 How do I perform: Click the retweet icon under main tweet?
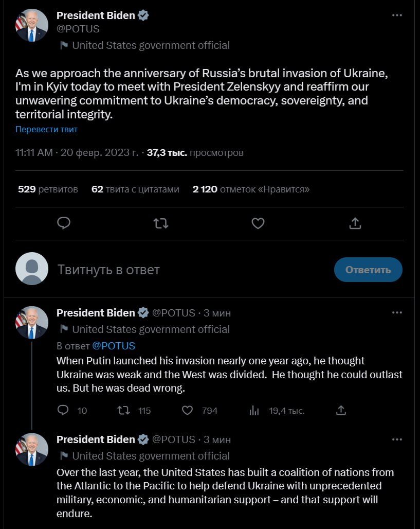tap(161, 223)
